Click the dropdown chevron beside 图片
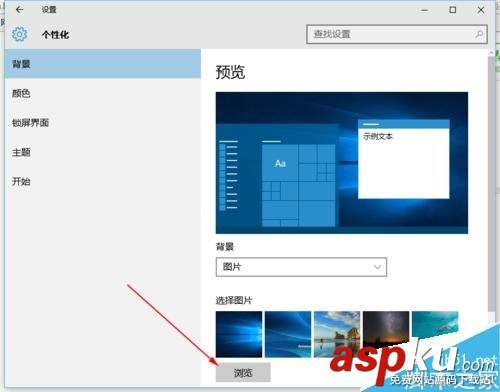 click(377, 267)
